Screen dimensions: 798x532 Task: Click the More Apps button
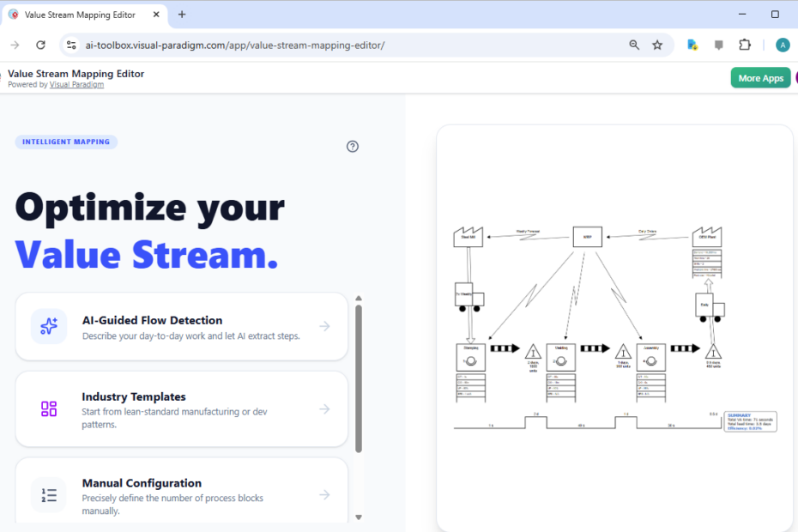(x=760, y=77)
